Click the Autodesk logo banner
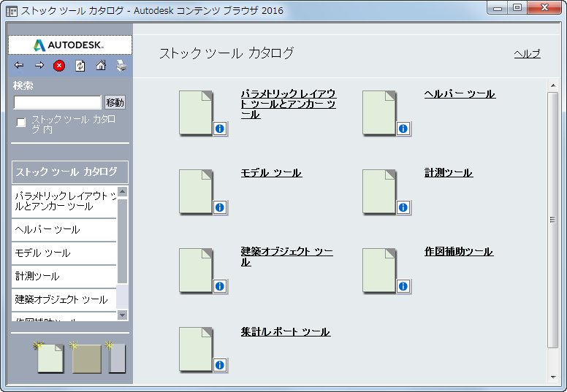 pos(70,45)
